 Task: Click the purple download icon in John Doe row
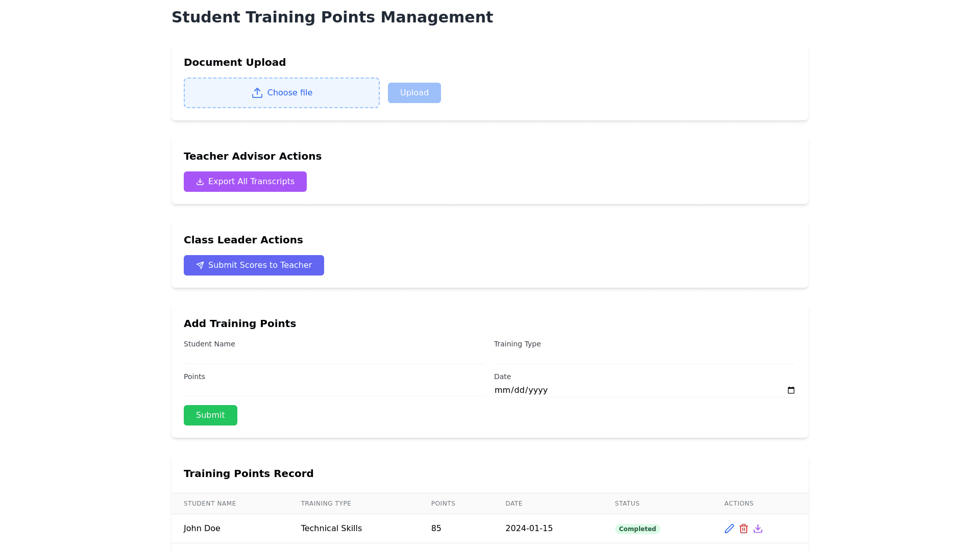coord(758,529)
